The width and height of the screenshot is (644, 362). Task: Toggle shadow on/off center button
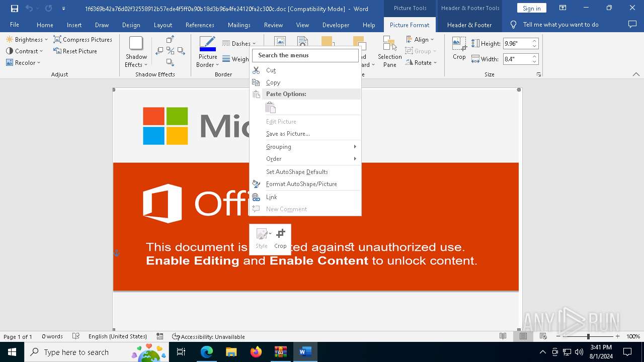[170, 51]
